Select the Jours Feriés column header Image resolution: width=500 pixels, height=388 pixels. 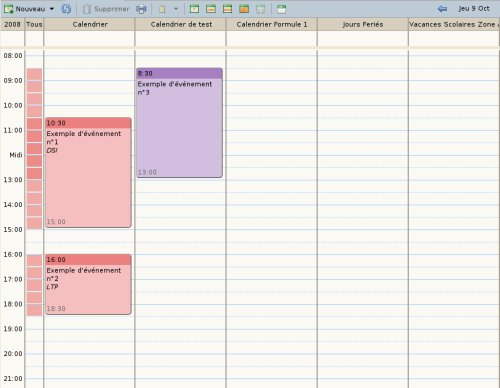click(x=363, y=24)
